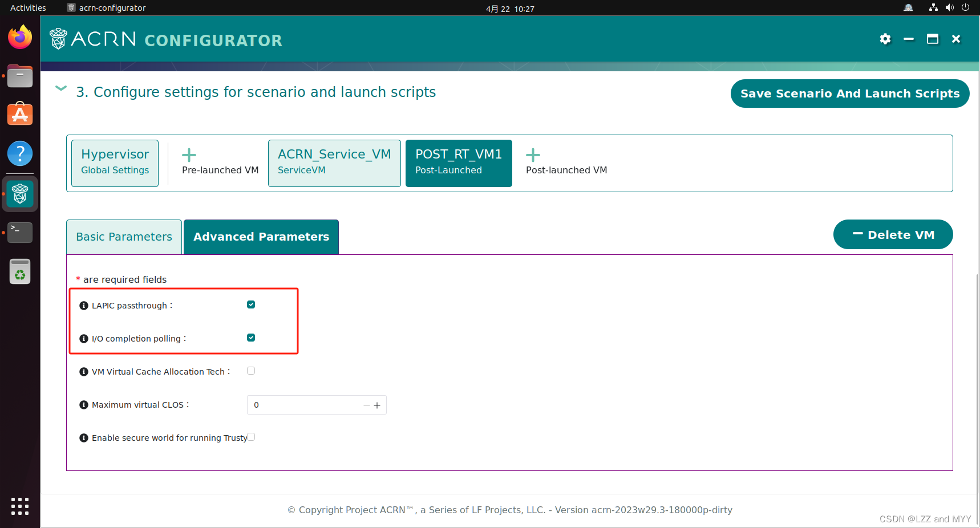Uncheck LAPIC passthrough checkbox
Viewport: 980px width, 528px height.
251,304
